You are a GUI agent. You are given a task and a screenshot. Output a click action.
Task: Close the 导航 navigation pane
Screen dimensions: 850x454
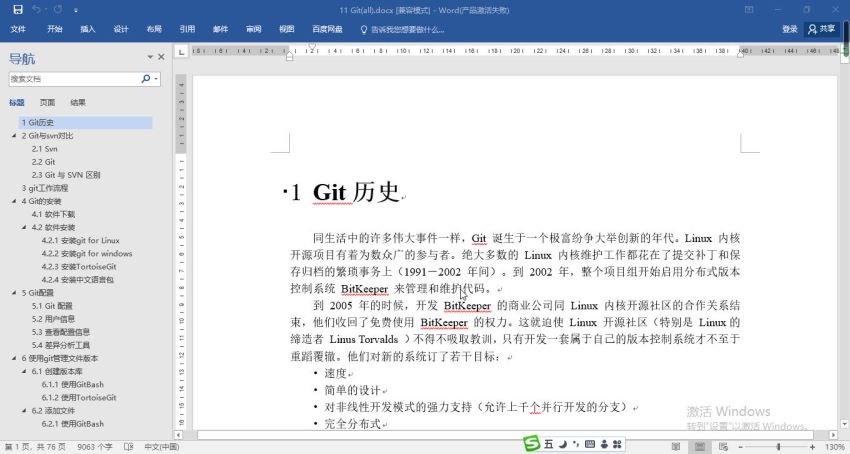coord(161,57)
